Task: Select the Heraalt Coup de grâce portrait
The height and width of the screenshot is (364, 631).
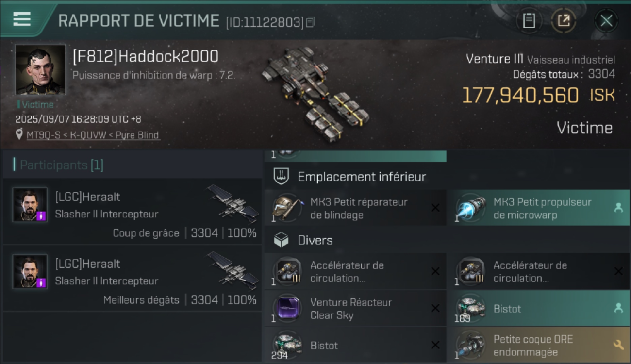Action: tap(30, 205)
